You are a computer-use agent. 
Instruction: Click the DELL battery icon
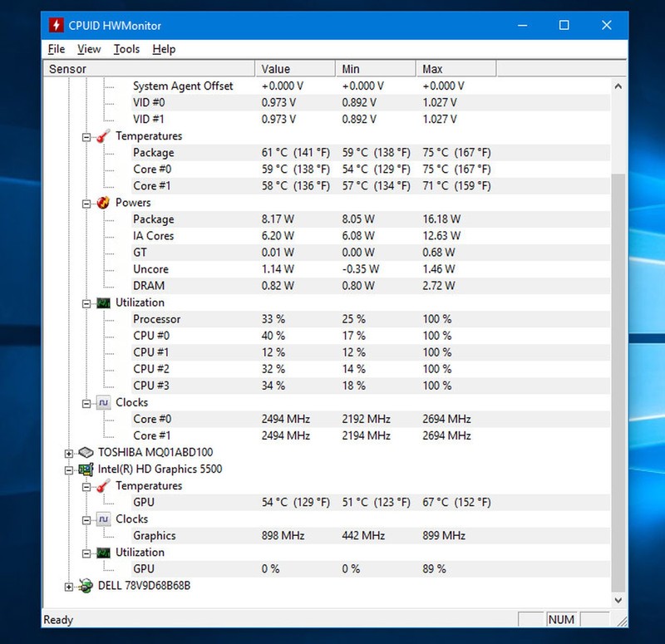pyautogui.click(x=86, y=586)
